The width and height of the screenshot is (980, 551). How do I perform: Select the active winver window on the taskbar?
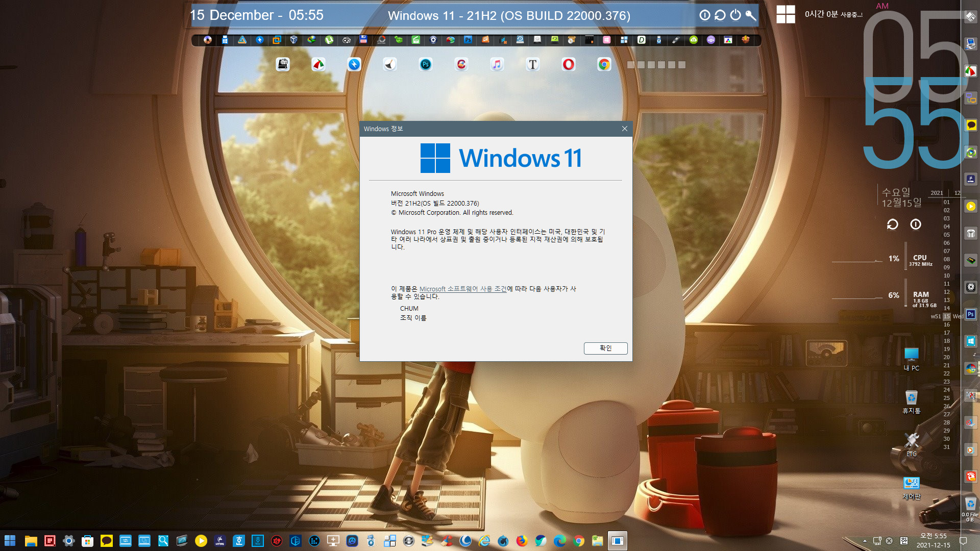pos(617,541)
